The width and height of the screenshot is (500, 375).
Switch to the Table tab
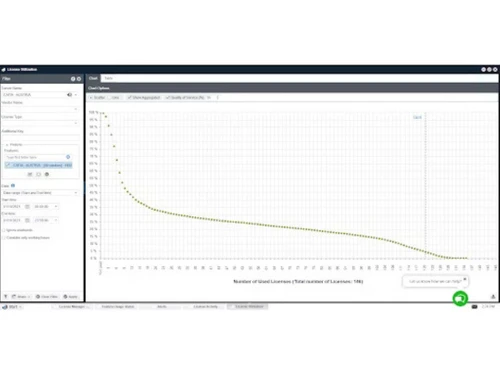point(108,78)
